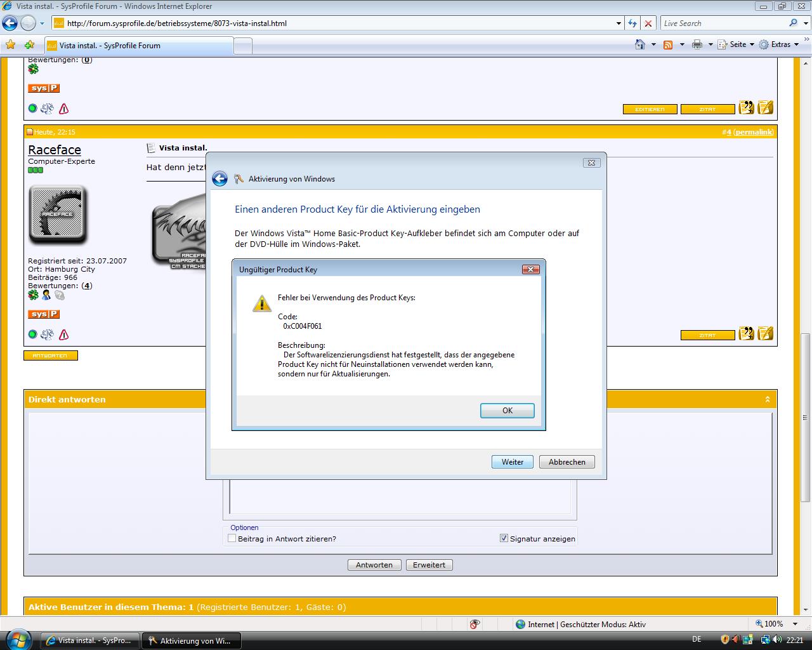Image resolution: width=812 pixels, height=650 pixels.
Task: Select the Vista instal. - SysProfile Forum tab
Action: click(139, 46)
